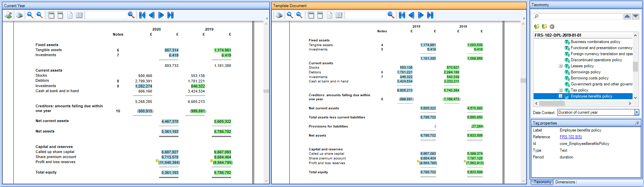Click Template Document vertical scrollbar thumb
This screenshot has height=187, width=644.
pos(523,80)
